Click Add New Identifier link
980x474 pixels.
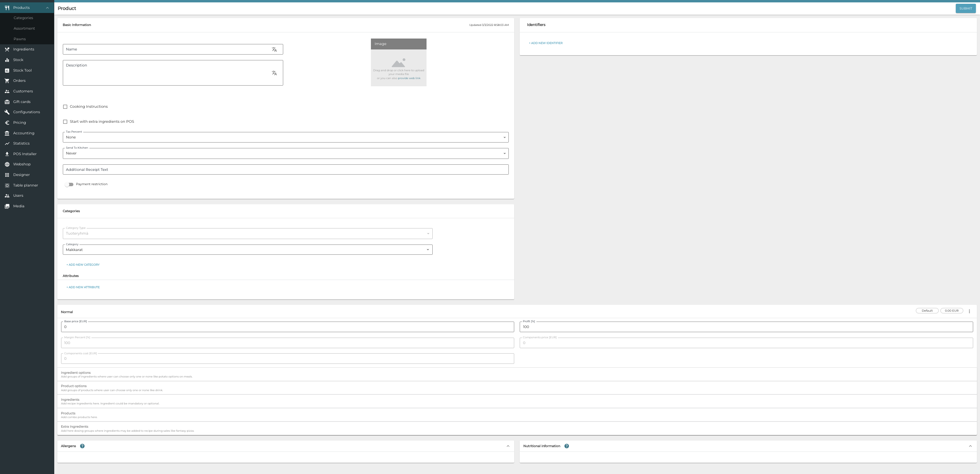tap(545, 43)
